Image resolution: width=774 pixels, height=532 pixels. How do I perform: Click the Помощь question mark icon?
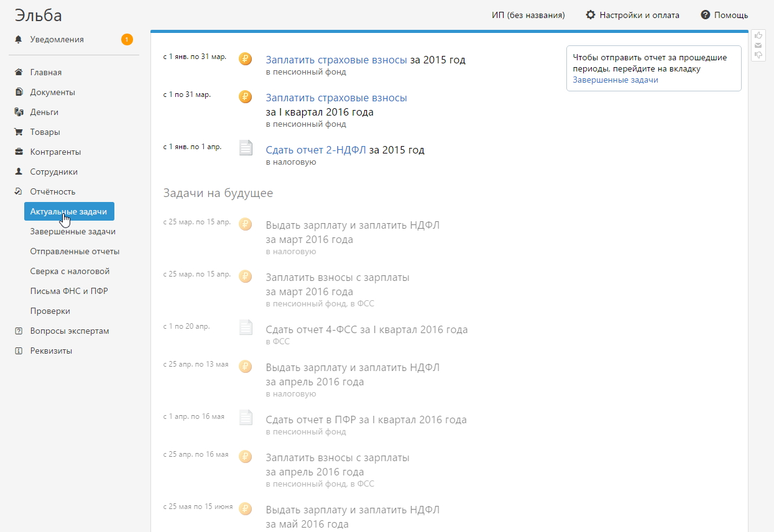point(705,15)
